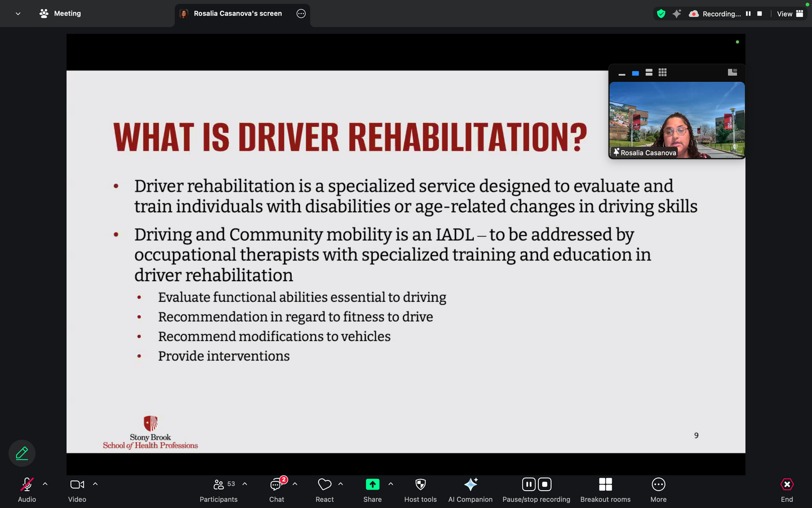
Task: Click the green Share screen icon
Action: click(372, 484)
